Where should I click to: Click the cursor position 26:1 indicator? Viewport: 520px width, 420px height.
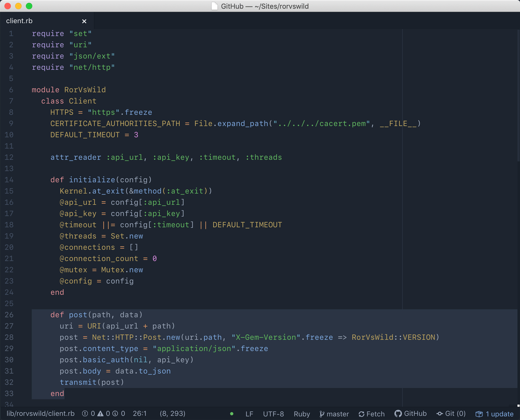pos(140,413)
